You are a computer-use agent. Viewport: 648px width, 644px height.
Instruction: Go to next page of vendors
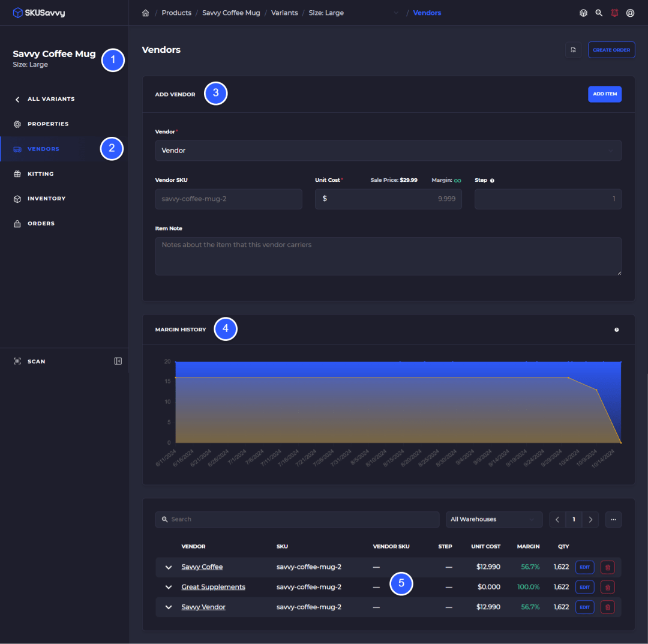(x=590, y=520)
